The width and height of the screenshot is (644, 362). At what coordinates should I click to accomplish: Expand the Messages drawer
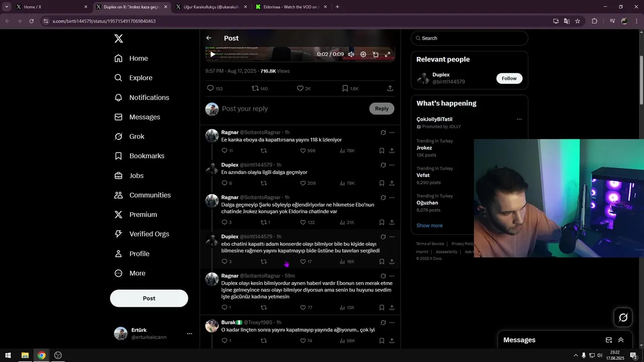[621, 340]
